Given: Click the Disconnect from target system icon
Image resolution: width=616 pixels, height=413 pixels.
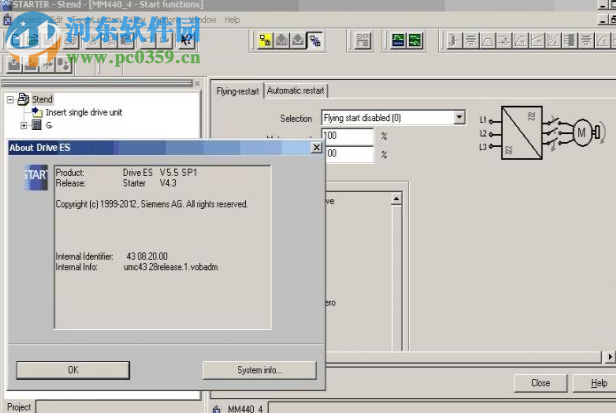Looking at the screenshot, I should (315, 40).
